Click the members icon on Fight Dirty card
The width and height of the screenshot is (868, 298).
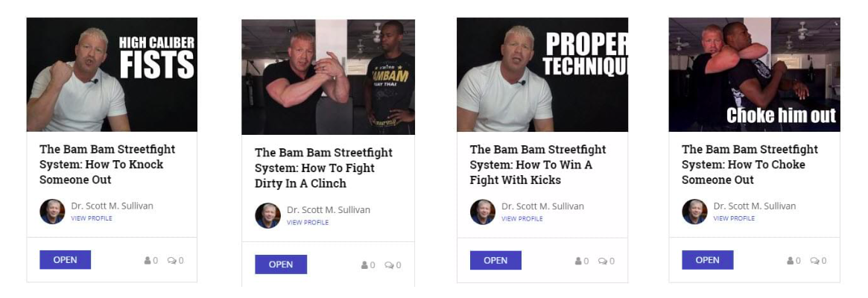point(364,265)
